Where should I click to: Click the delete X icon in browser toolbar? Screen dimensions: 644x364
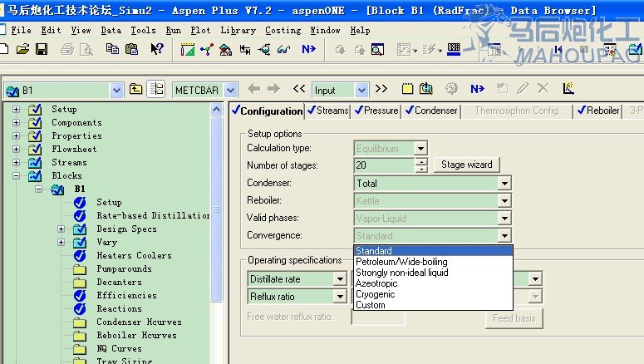point(543,88)
